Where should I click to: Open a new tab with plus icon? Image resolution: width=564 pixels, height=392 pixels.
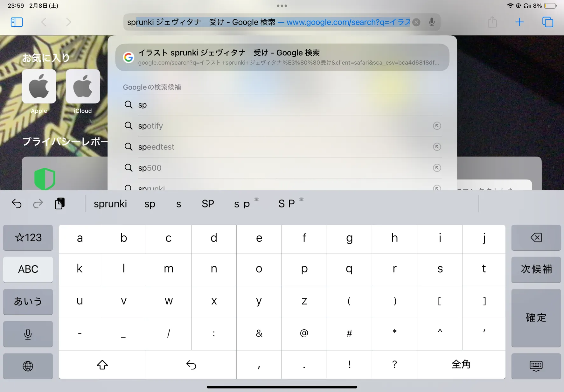tap(519, 22)
